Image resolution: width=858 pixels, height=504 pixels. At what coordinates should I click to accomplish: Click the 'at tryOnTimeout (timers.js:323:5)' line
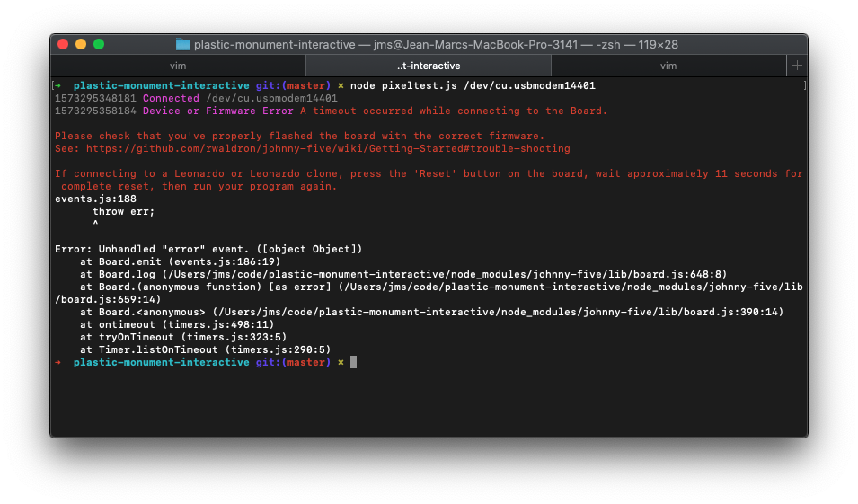click(183, 337)
